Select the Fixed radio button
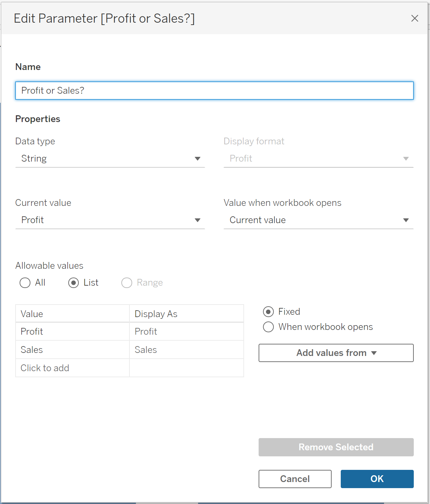 click(x=268, y=312)
